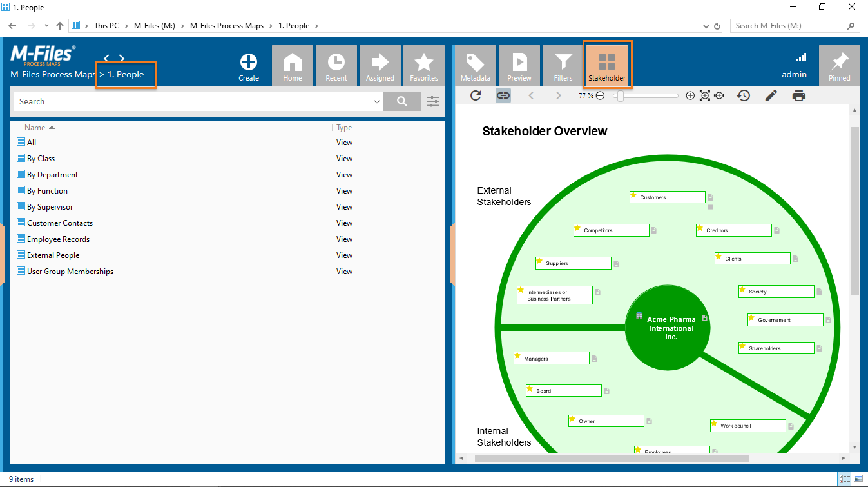Zoom out with the minus icon
Screen dimensions: 868x487
(600, 95)
